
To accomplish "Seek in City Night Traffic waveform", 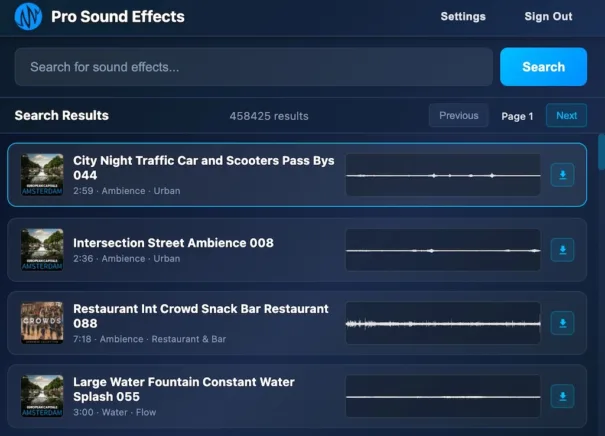I will coord(443,175).
